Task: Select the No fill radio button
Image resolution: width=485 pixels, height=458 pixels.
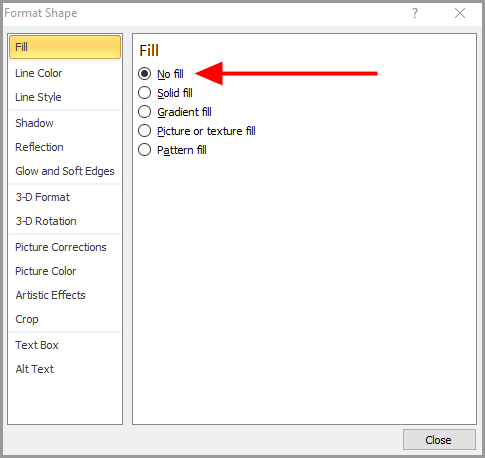Action: point(144,74)
